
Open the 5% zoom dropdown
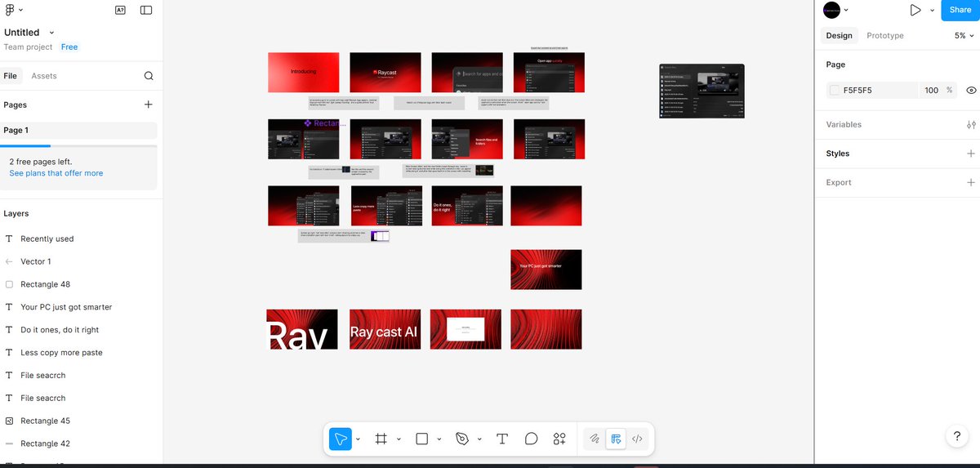(x=964, y=36)
